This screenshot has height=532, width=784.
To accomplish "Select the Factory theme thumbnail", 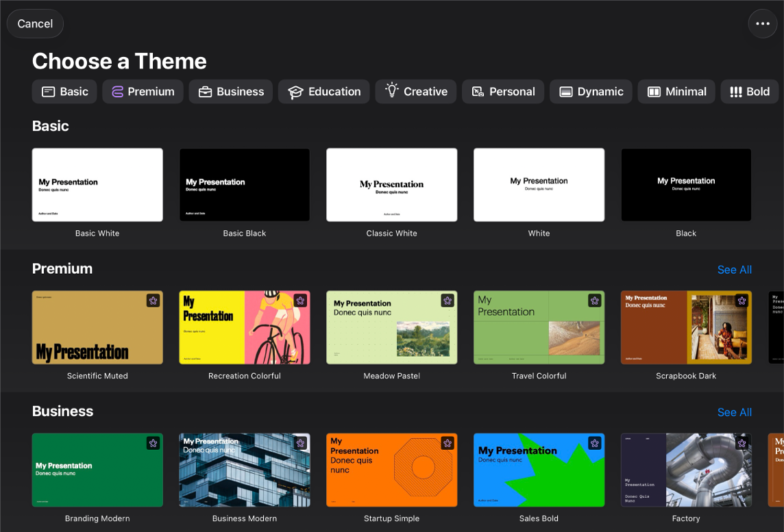I will click(685, 470).
